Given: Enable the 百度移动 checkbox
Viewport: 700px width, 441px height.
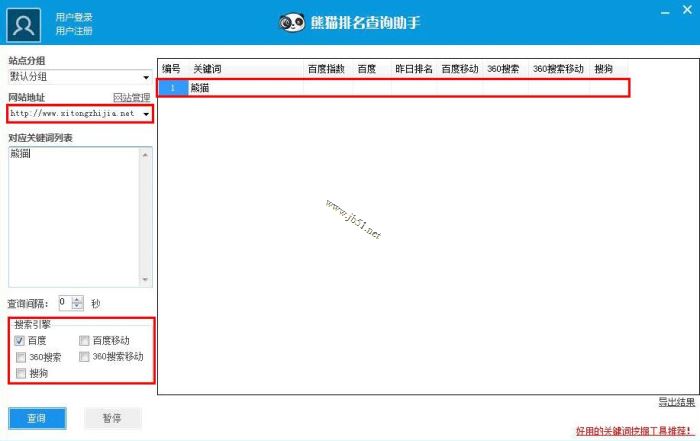Looking at the screenshot, I should (x=84, y=341).
